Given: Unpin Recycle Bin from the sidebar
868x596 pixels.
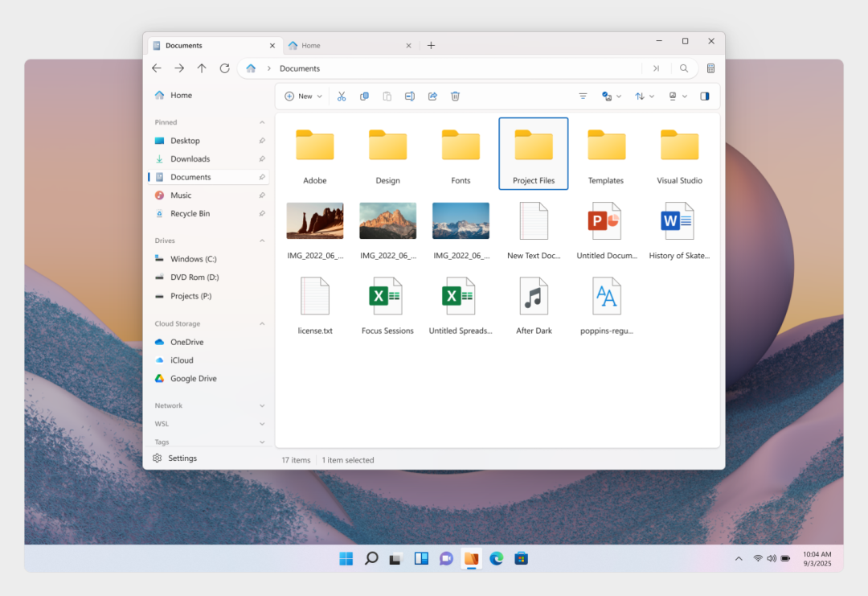Looking at the screenshot, I should [x=262, y=214].
